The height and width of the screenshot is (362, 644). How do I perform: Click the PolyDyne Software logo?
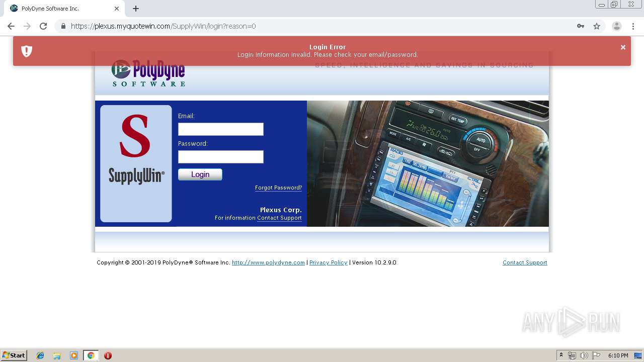click(148, 73)
